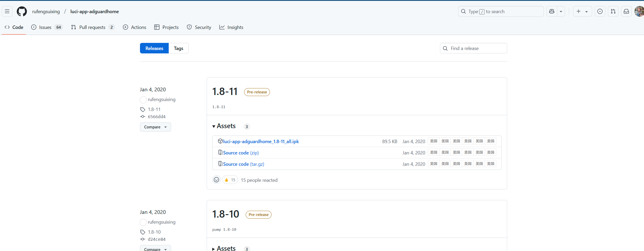Go to the Issues tab

(x=45, y=27)
